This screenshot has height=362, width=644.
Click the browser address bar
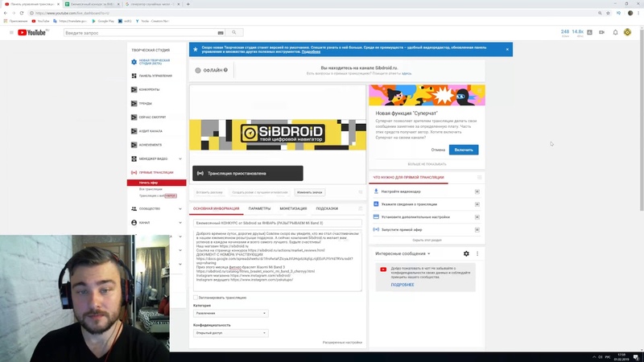point(312,13)
